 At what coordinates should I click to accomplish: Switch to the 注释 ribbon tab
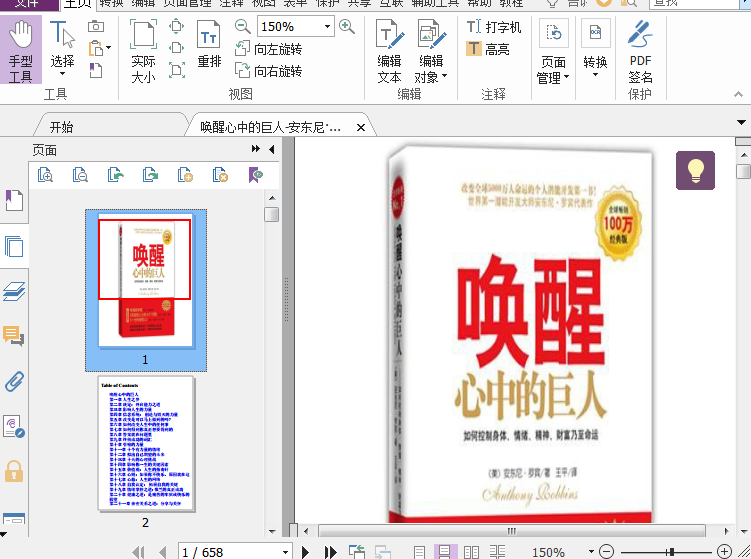(x=232, y=4)
